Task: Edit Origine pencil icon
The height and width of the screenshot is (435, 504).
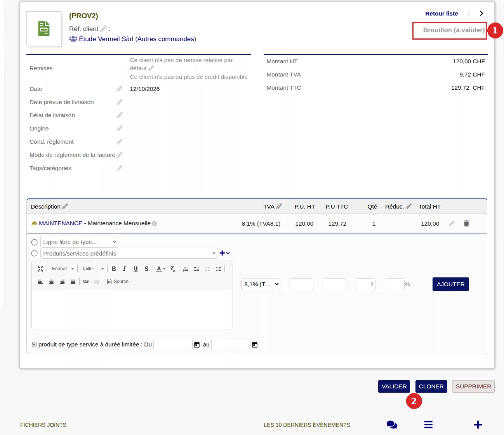Action: (120, 129)
